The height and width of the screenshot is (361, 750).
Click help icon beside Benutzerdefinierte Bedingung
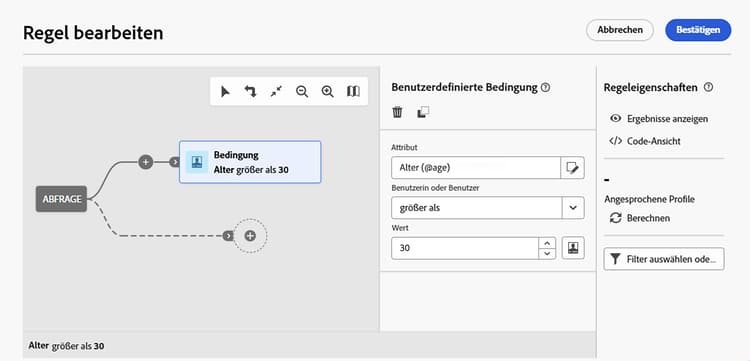(x=545, y=88)
